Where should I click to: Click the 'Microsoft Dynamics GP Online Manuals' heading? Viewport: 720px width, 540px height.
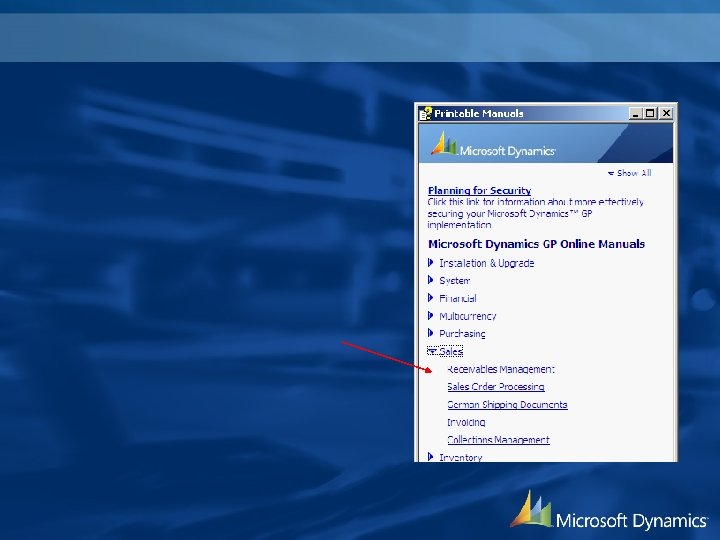pyautogui.click(x=536, y=244)
